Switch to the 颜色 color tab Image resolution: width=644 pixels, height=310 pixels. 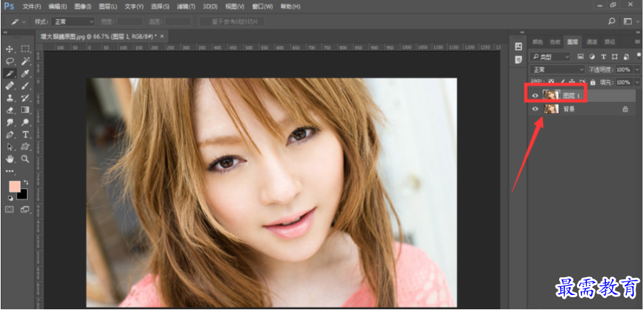click(x=537, y=41)
